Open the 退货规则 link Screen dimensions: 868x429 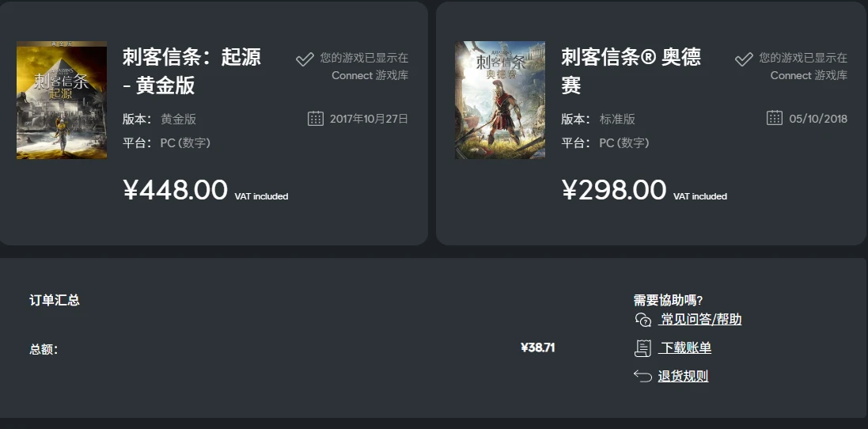pyautogui.click(x=683, y=377)
